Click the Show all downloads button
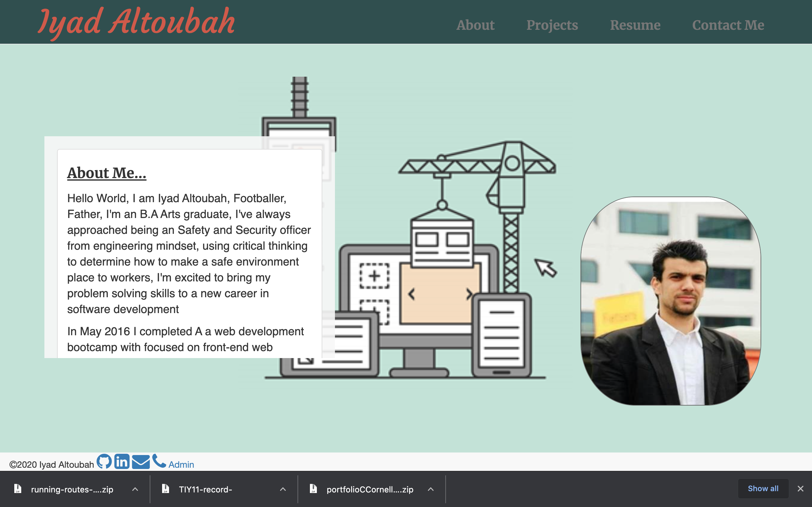This screenshot has height=507, width=812. [763, 488]
